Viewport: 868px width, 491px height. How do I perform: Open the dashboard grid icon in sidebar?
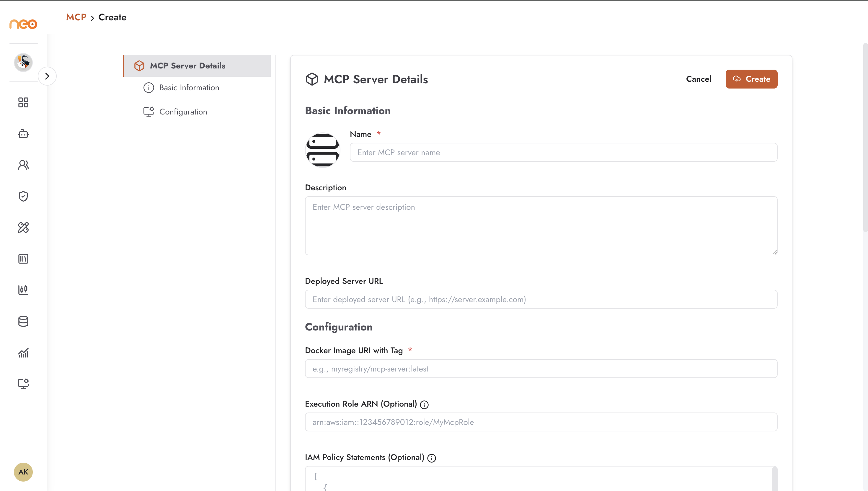[x=23, y=102]
